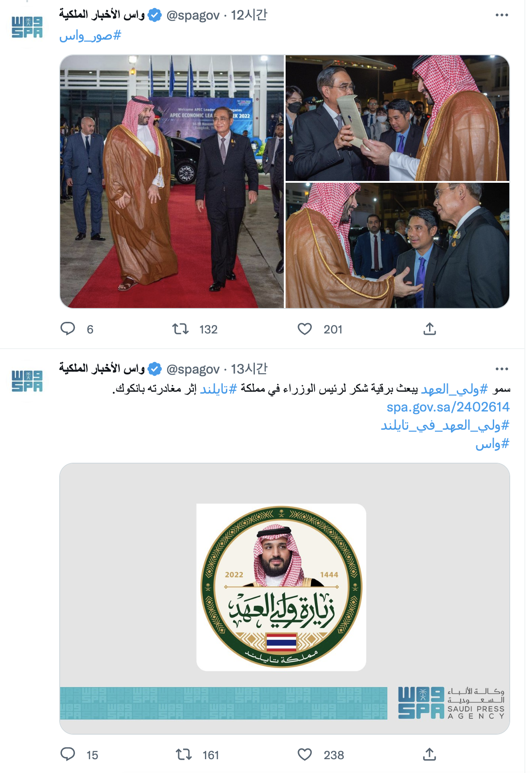
Task: Share the first tweet with photos
Action: (x=430, y=329)
